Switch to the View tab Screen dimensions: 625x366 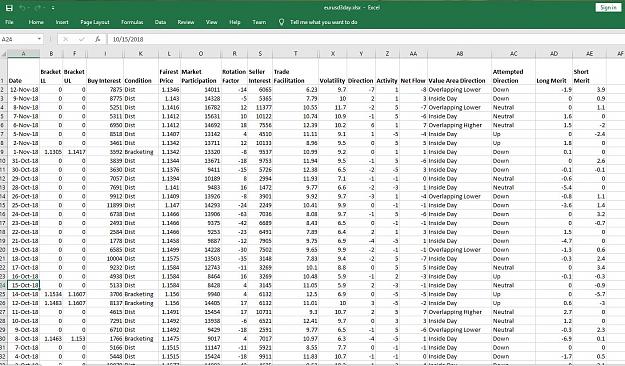click(211, 22)
